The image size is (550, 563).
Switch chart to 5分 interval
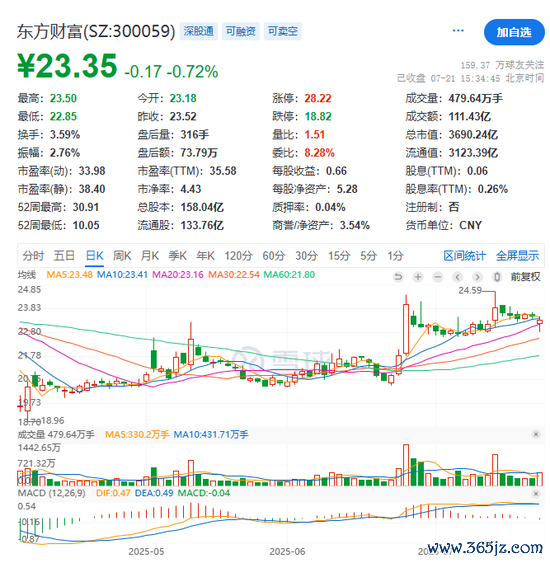click(x=369, y=256)
